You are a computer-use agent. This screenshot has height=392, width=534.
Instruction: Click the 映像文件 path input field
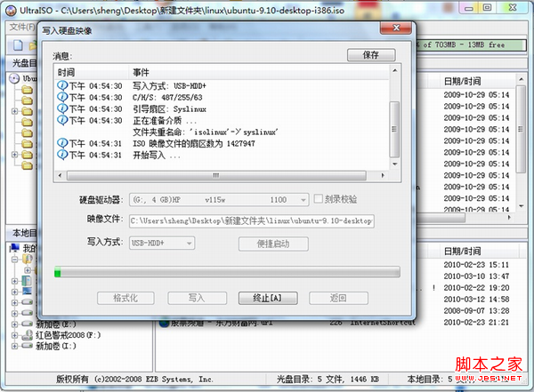coord(252,220)
